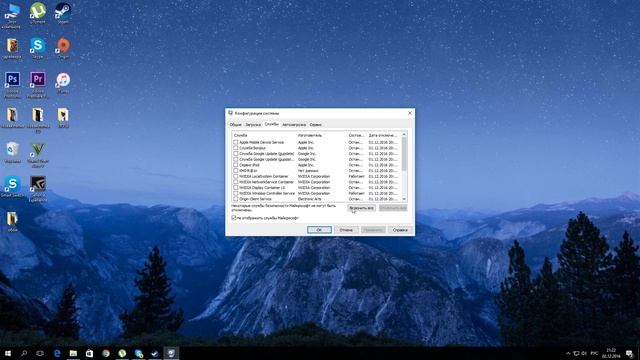The width and height of the screenshot is (640, 360).
Task: Open the Store from the taskbar
Action: pyautogui.click(x=89, y=353)
